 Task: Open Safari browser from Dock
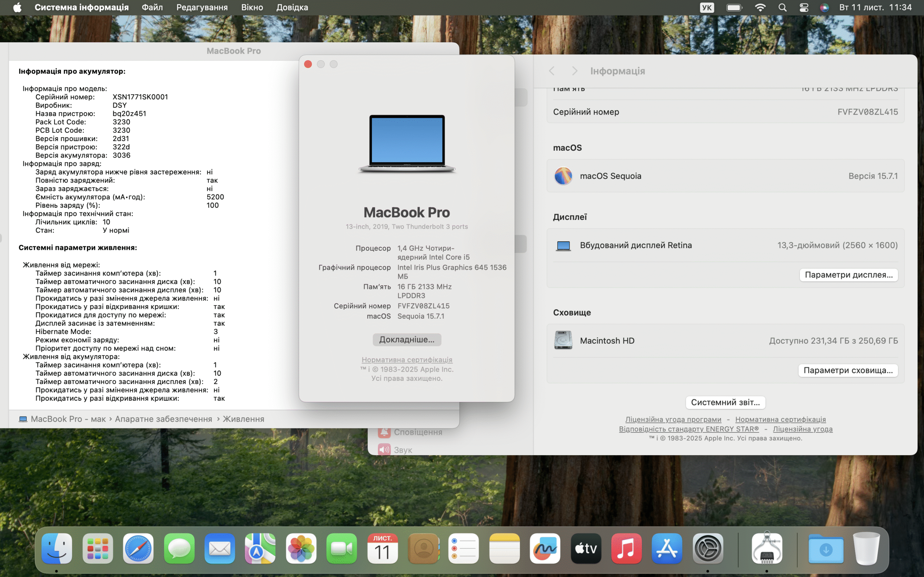click(138, 549)
